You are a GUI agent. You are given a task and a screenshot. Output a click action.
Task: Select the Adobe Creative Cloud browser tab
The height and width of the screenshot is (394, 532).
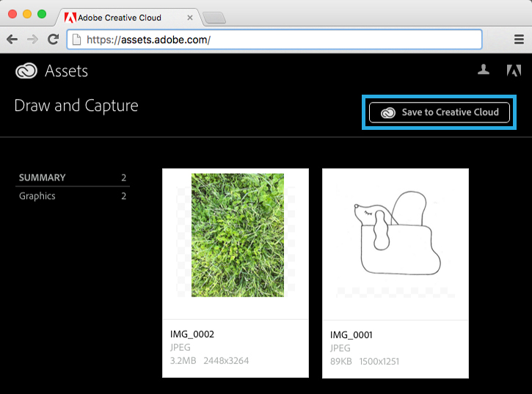[x=129, y=18]
